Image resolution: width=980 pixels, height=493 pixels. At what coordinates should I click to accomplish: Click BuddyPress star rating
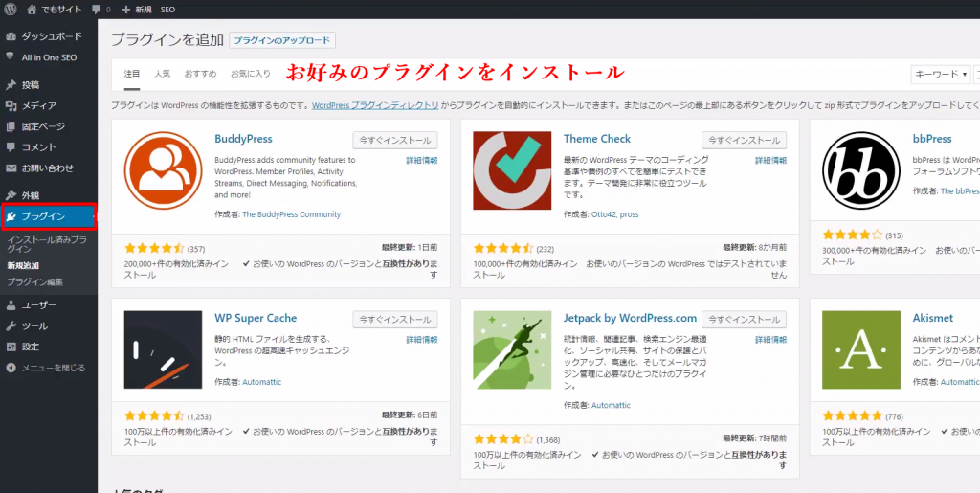tap(154, 248)
